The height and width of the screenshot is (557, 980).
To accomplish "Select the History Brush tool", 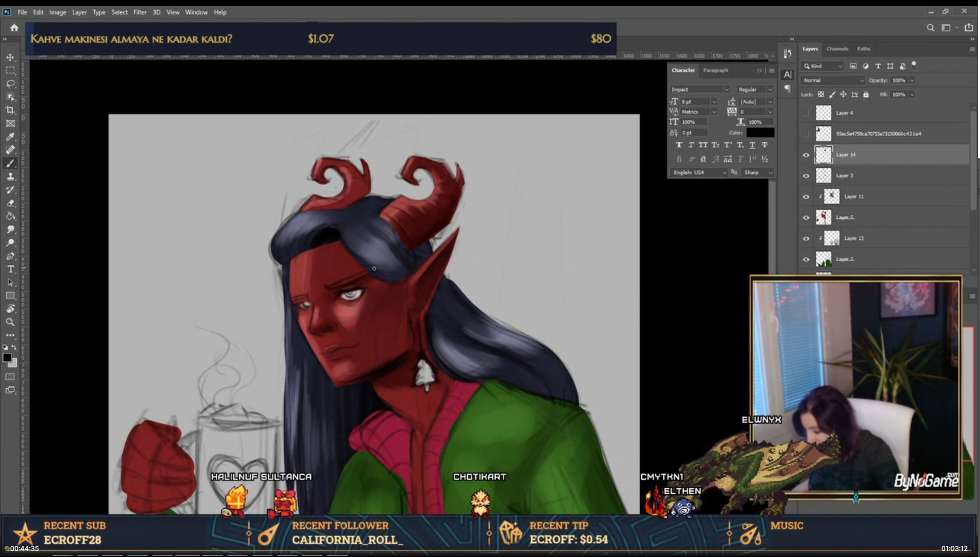I will click(x=10, y=189).
